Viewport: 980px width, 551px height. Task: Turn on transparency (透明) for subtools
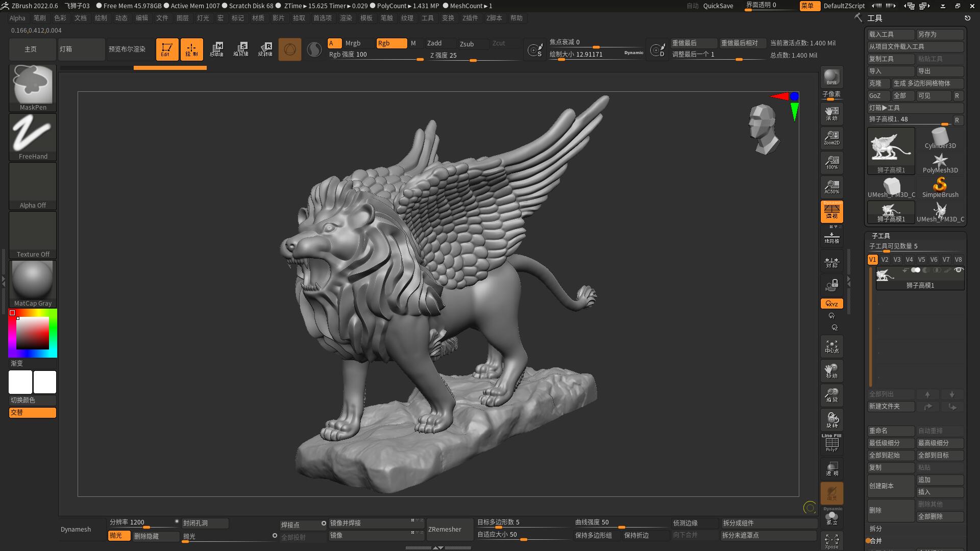831,468
